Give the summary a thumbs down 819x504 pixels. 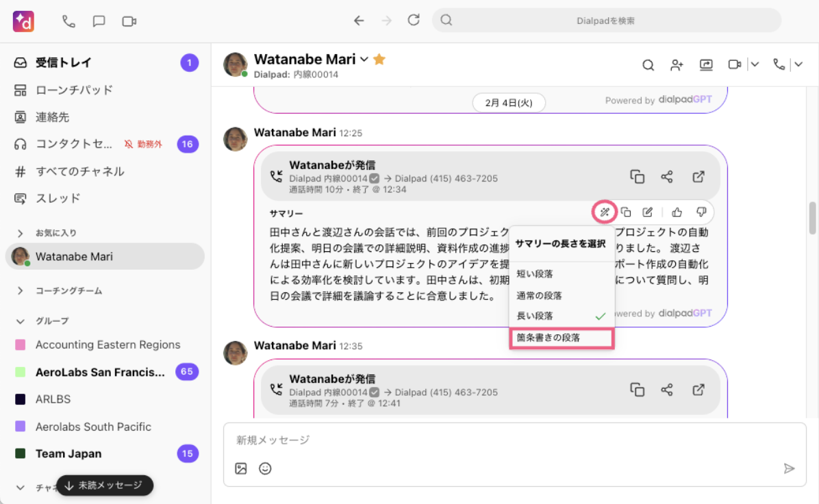(701, 212)
